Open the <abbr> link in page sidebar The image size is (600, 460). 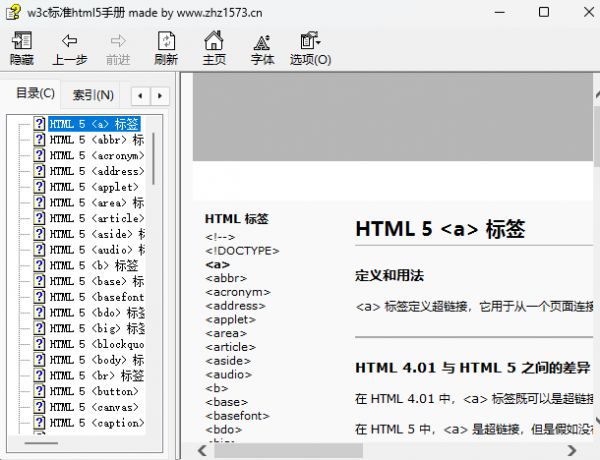[226, 278]
